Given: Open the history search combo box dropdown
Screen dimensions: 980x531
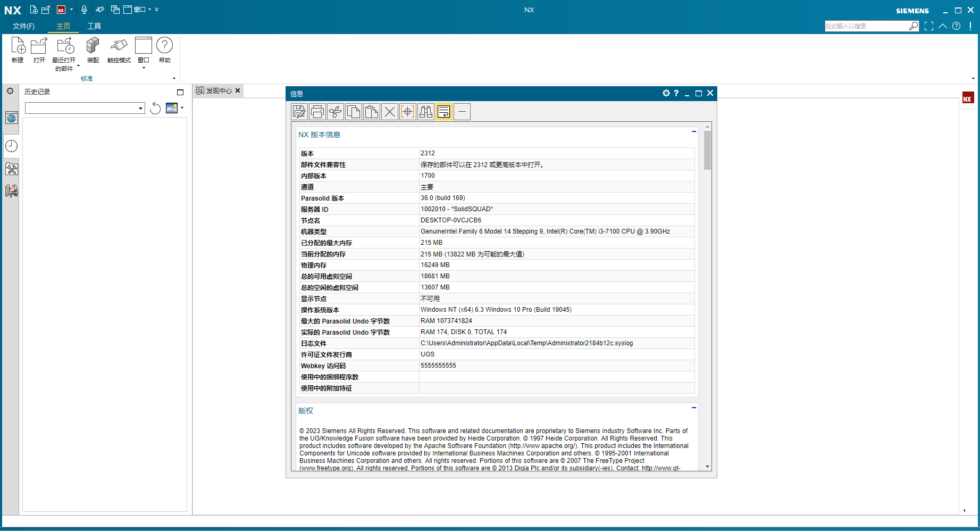Looking at the screenshot, I should [x=140, y=107].
